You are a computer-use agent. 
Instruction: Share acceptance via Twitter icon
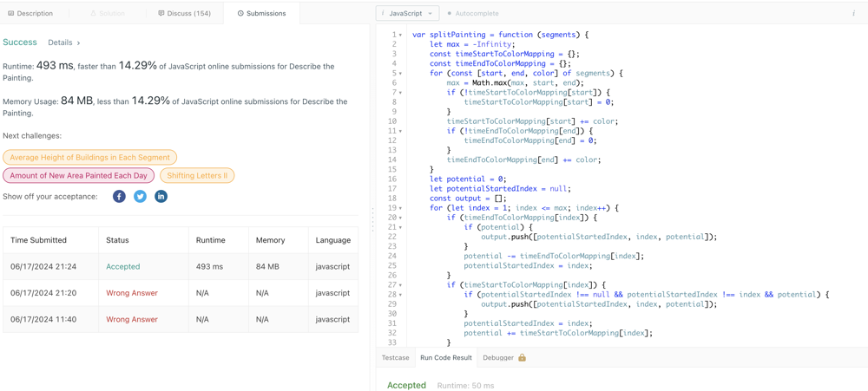point(140,197)
